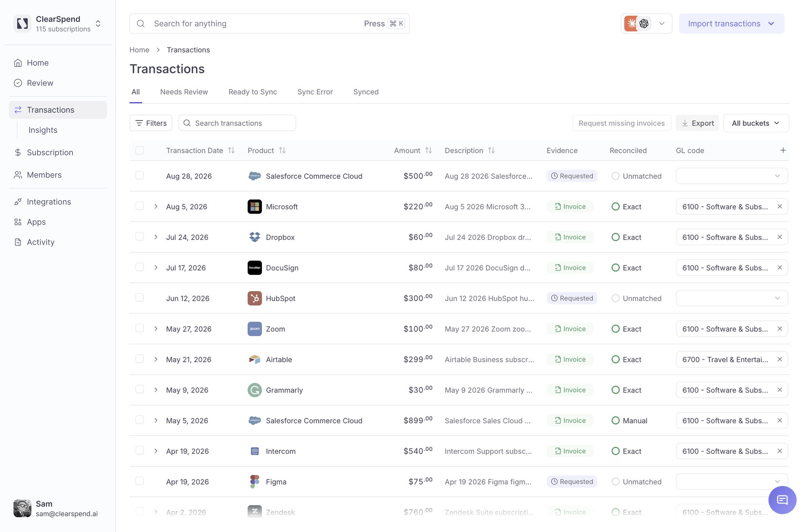Image resolution: width=807 pixels, height=532 pixels.
Task: Click the Microsoft product icon
Action: (x=255, y=207)
